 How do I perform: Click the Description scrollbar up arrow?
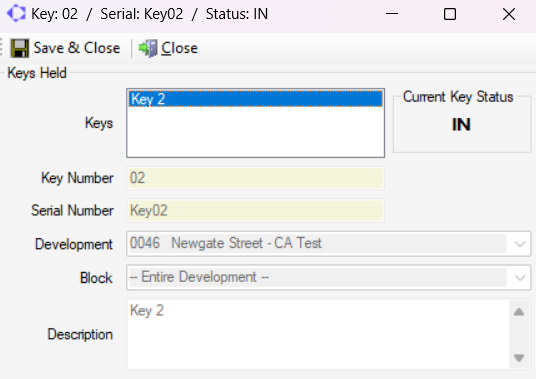pos(519,312)
